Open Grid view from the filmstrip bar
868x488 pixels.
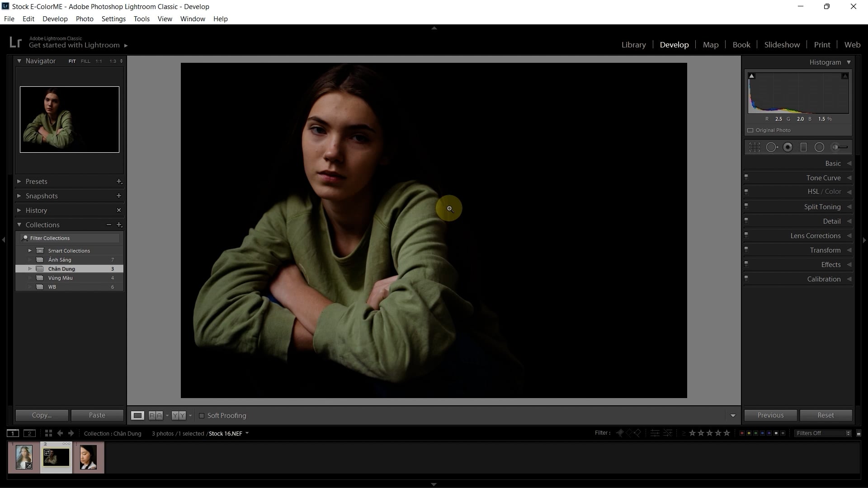click(x=48, y=433)
